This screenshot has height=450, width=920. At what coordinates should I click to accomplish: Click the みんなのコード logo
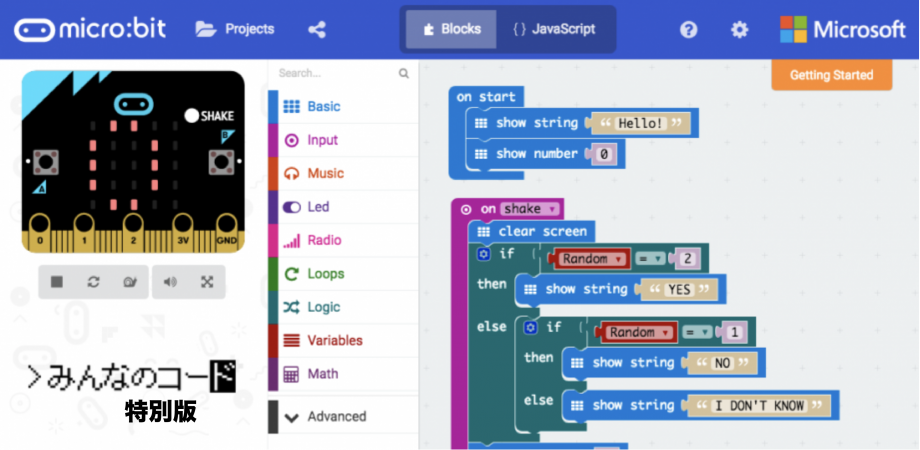click(131, 378)
